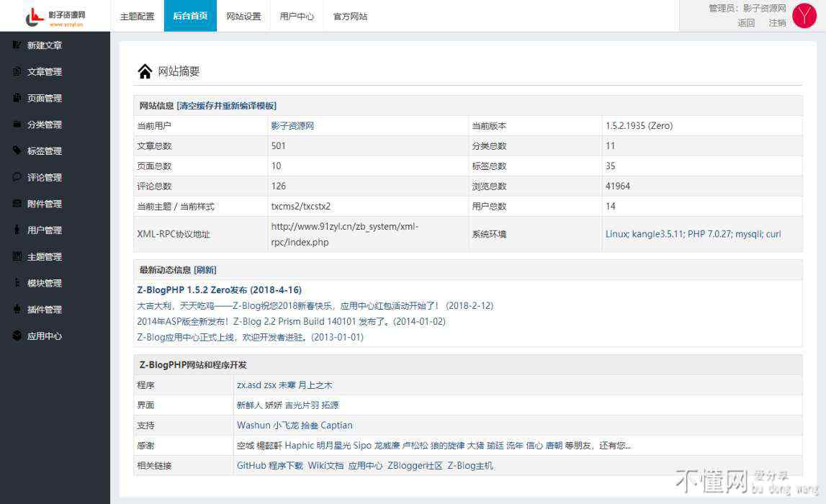This screenshot has height=504, width=826.
Task: Click the XML-RPC URL text
Action: pos(345,234)
